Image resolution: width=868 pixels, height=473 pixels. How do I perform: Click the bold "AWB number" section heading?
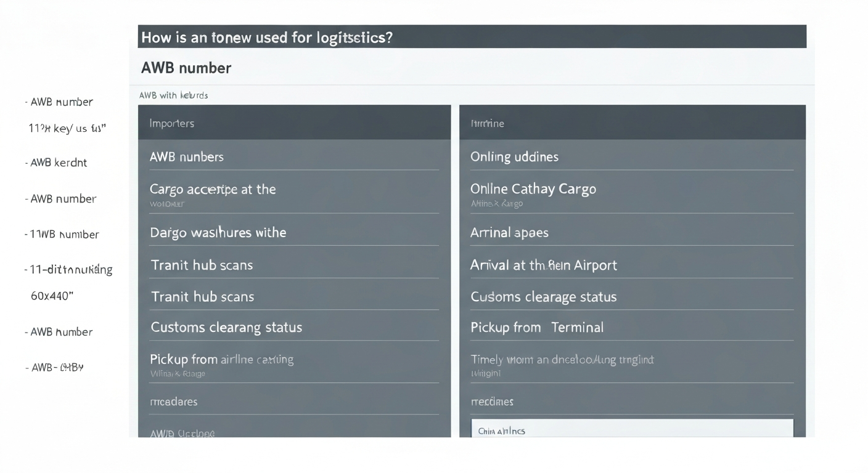click(186, 68)
